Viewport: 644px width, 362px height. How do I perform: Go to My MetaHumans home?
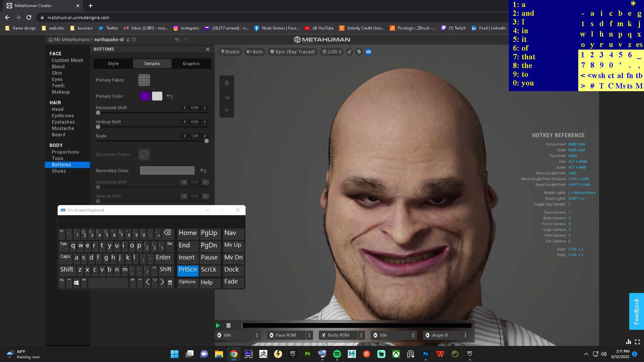pyautogui.click(x=69, y=40)
